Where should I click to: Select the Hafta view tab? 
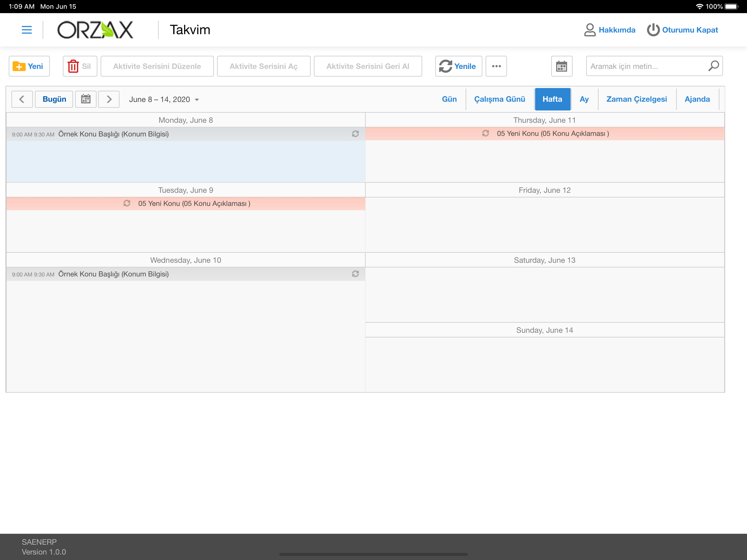pyautogui.click(x=553, y=99)
